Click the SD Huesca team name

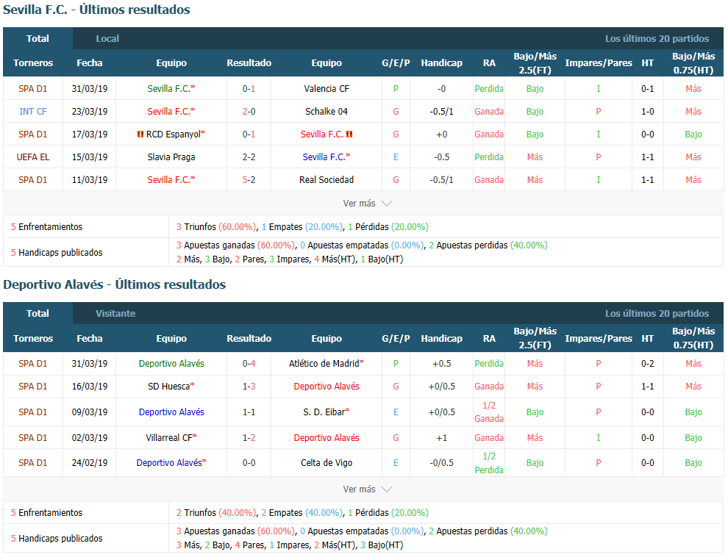(x=169, y=386)
